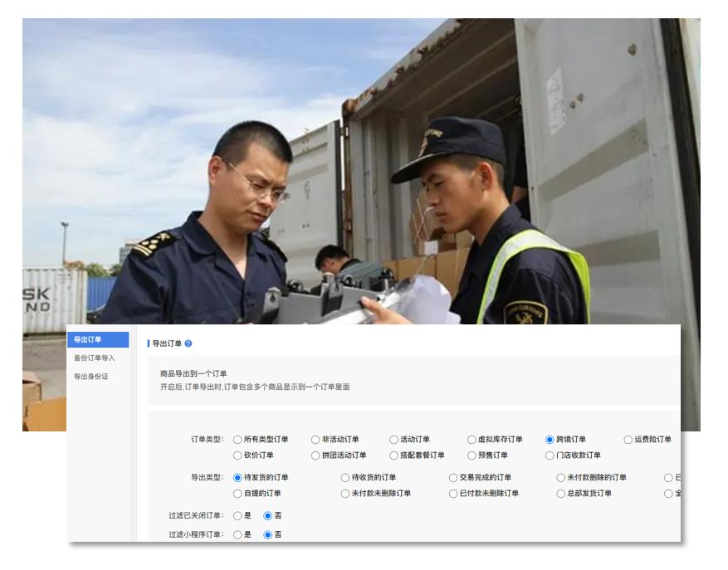
Task: Select the 活动订单 order type
Action: coord(393,440)
